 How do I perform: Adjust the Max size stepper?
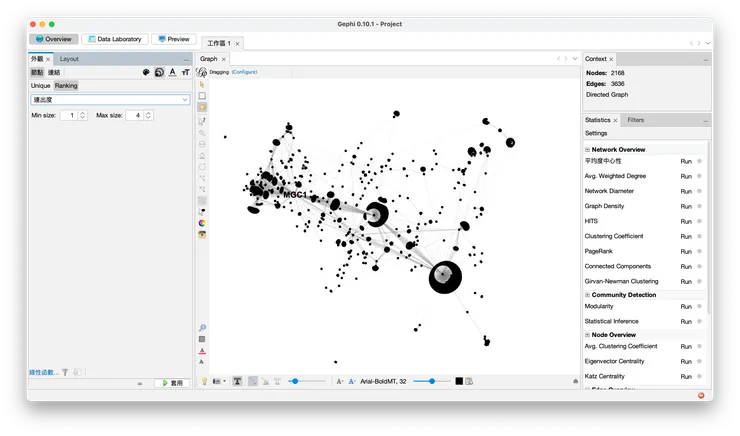pos(149,115)
